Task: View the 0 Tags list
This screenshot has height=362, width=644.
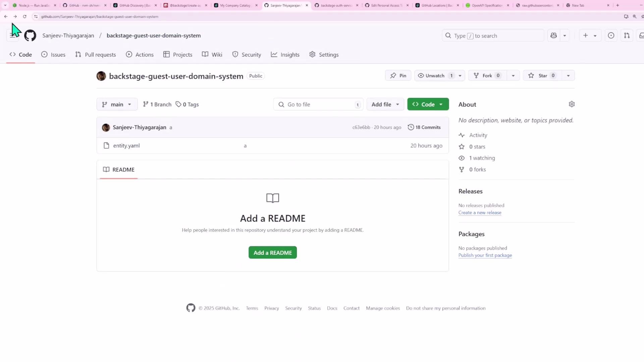Action: tap(187, 104)
